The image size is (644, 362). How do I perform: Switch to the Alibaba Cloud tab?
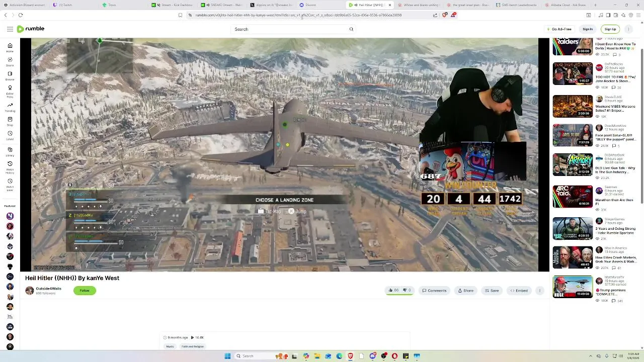(x=565, y=5)
